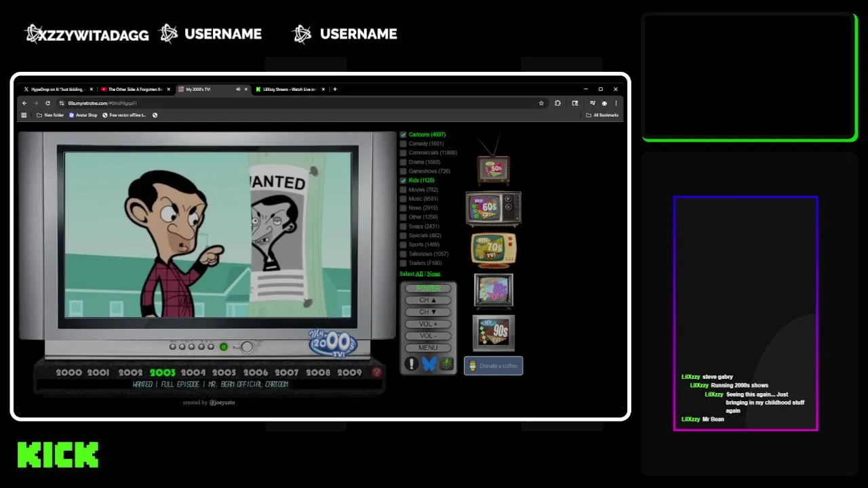This screenshot has width=868, height=488.
Task: Select the year 2004
Action: 193,372
